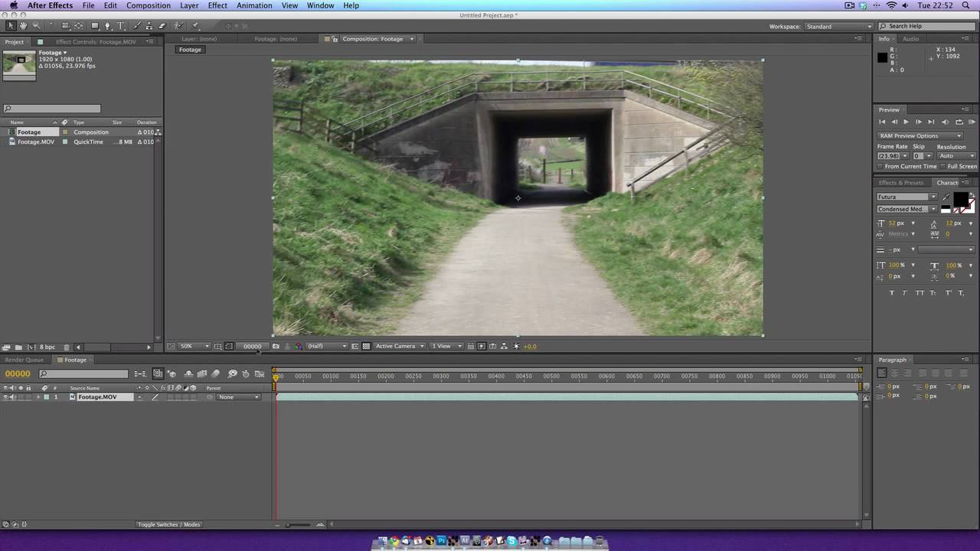Click the black fill color swatch

[x=959, y=198]
